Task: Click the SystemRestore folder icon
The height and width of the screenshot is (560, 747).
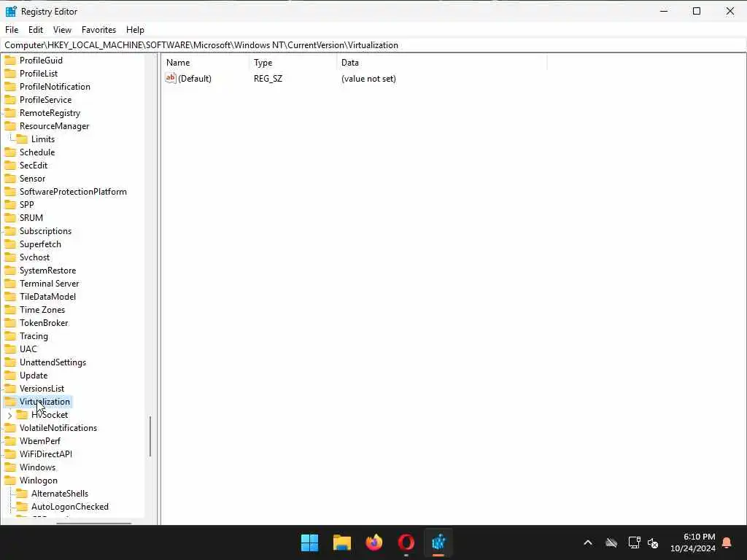Action: click(10, 271)
